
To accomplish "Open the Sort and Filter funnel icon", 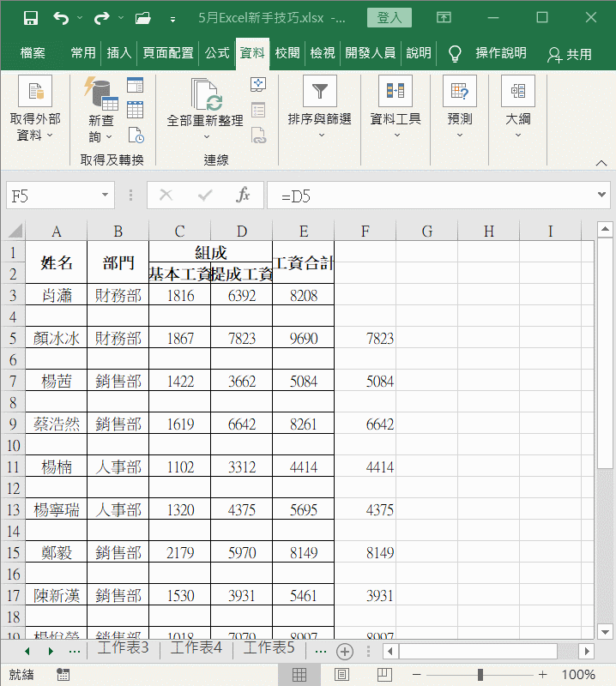I will [319, 91].
